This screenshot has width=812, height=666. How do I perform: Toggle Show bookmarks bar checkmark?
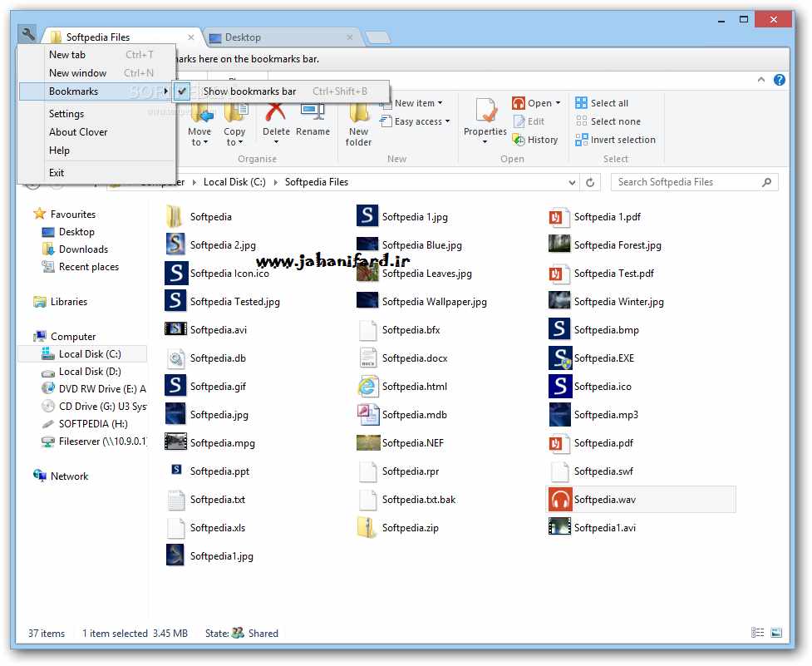184,91
